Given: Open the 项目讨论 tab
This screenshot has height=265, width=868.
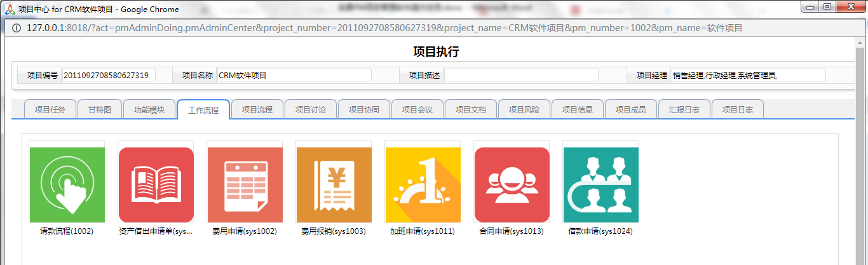Looking at the screenshot, I should point(311,109).
